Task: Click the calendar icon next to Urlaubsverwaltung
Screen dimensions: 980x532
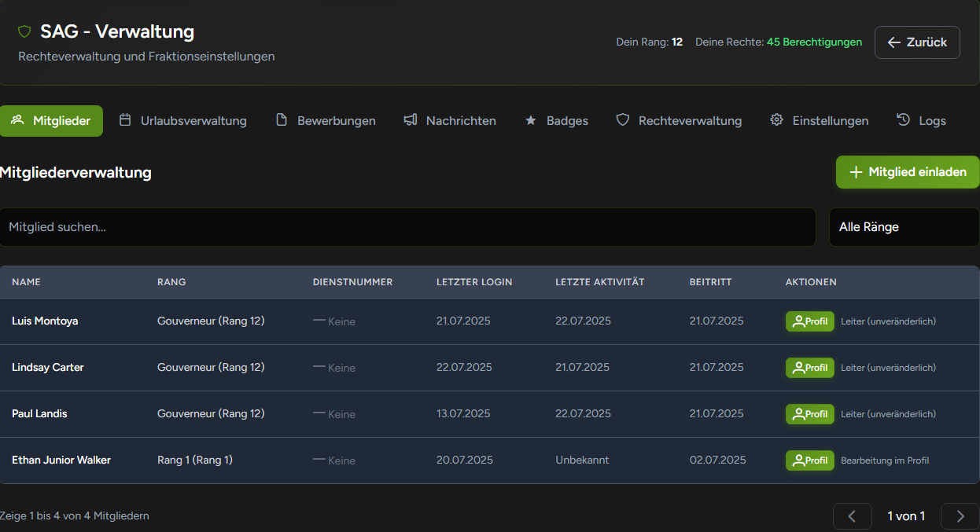Action: [125, 120]
